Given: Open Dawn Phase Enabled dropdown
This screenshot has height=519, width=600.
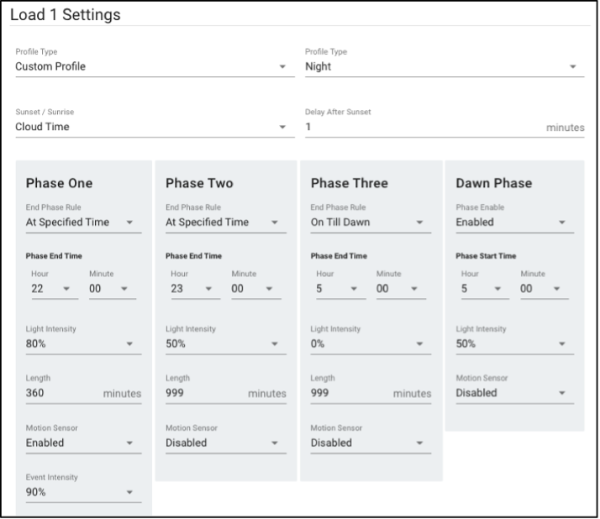Looking at the screenshot, I should (515, 223).
